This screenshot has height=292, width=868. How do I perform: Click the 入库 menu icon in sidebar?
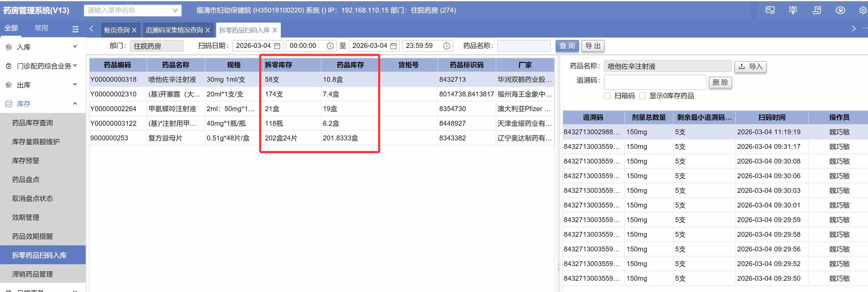pos(9,47)
